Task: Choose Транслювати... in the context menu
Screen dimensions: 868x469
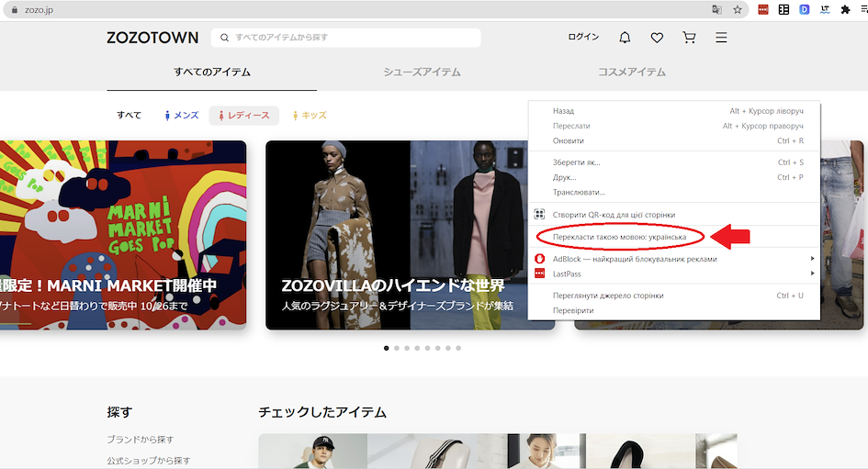Action: [x=673, y=192]
